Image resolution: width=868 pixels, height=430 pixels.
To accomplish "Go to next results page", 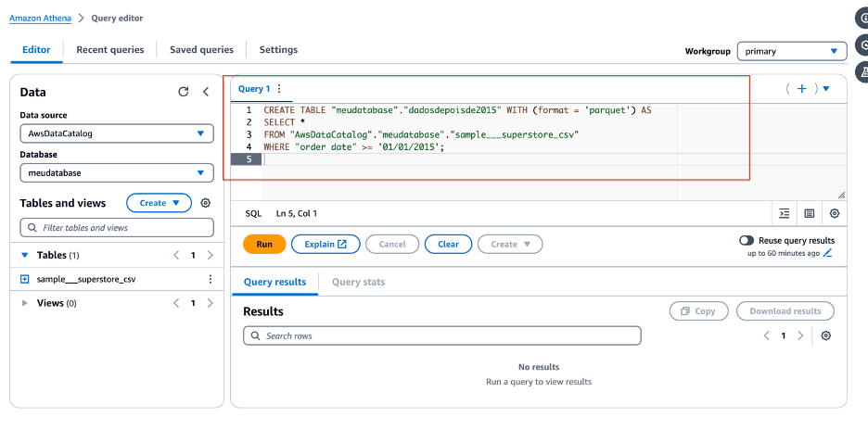I will [x=800, y=335].
